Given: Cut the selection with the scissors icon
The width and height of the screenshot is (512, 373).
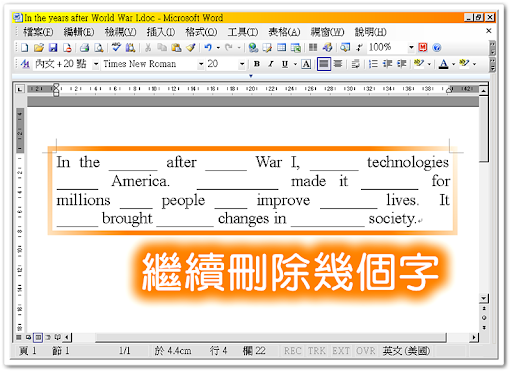Looking at the screenshot, I should tap(148, 48).
